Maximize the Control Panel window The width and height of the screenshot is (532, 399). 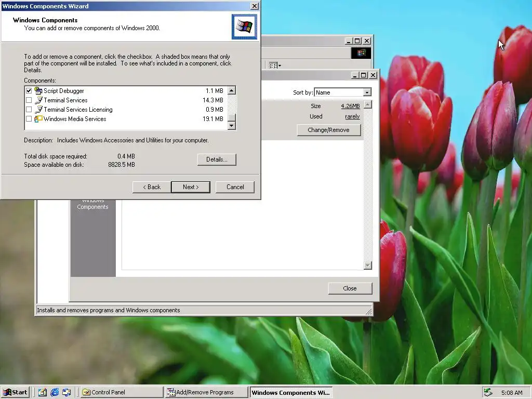point(357,41)
